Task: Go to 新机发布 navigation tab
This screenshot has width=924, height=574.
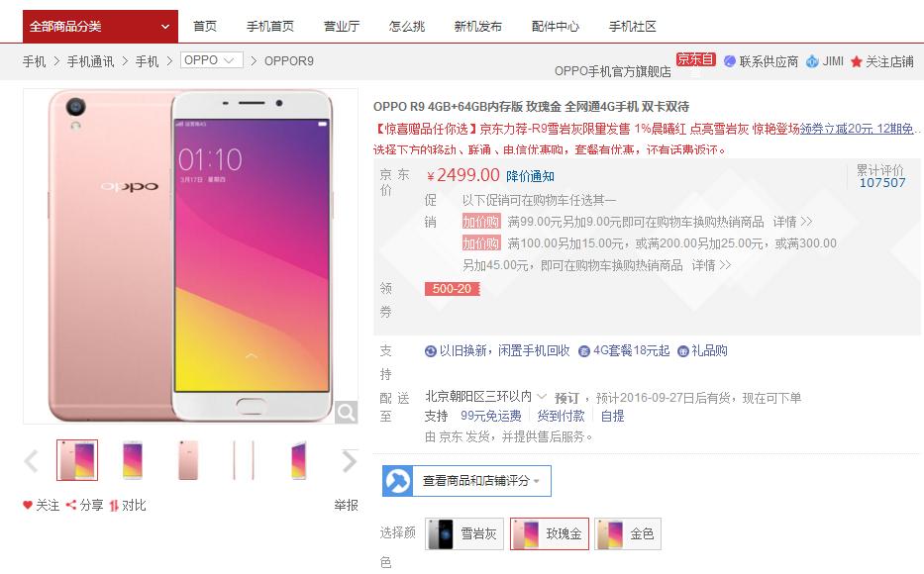Action: pos(478,27)
